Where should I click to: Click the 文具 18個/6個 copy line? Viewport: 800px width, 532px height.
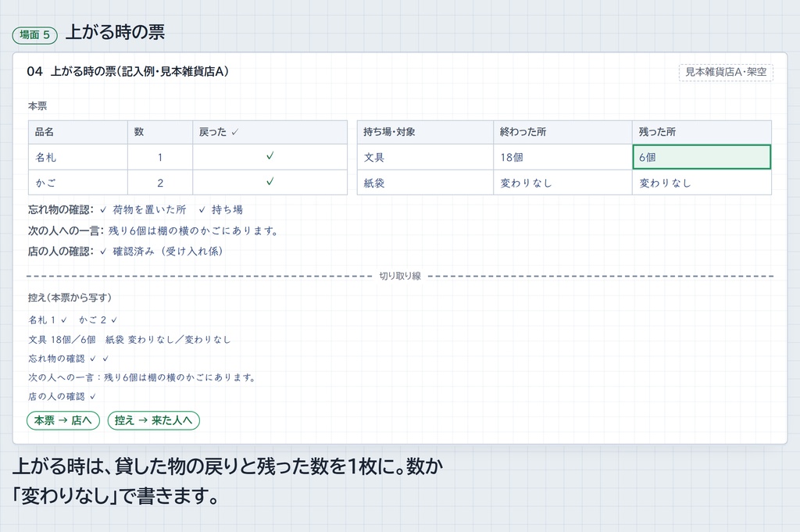[x=129, y=339]
